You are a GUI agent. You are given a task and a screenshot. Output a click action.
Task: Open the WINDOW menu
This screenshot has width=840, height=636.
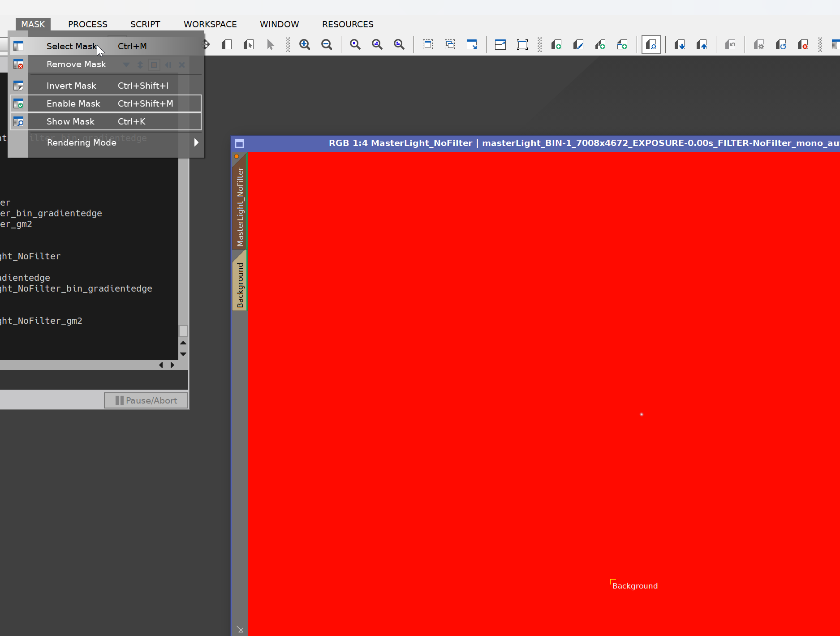pyautogui.click(x=280, y=24)
